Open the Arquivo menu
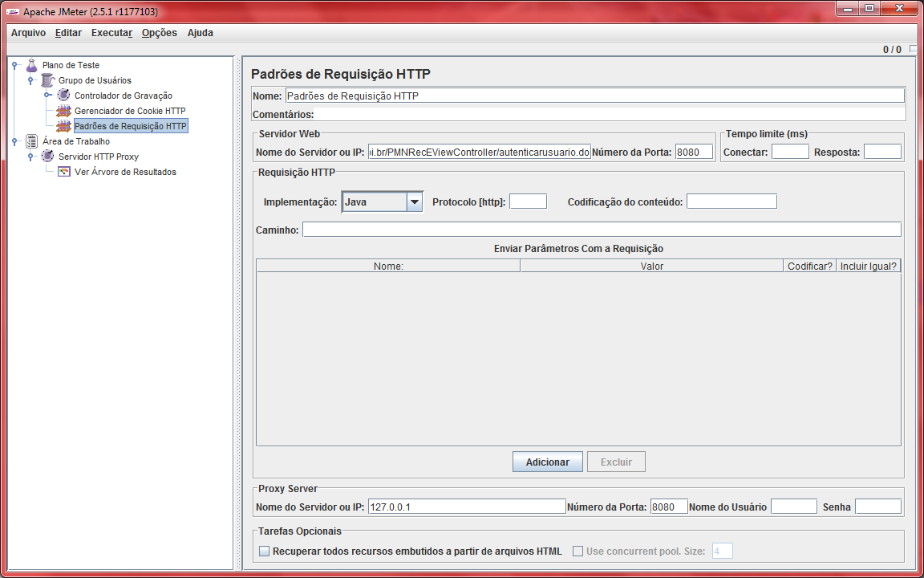Viewport: 924px width, 578px height. [x=28, y=33]
